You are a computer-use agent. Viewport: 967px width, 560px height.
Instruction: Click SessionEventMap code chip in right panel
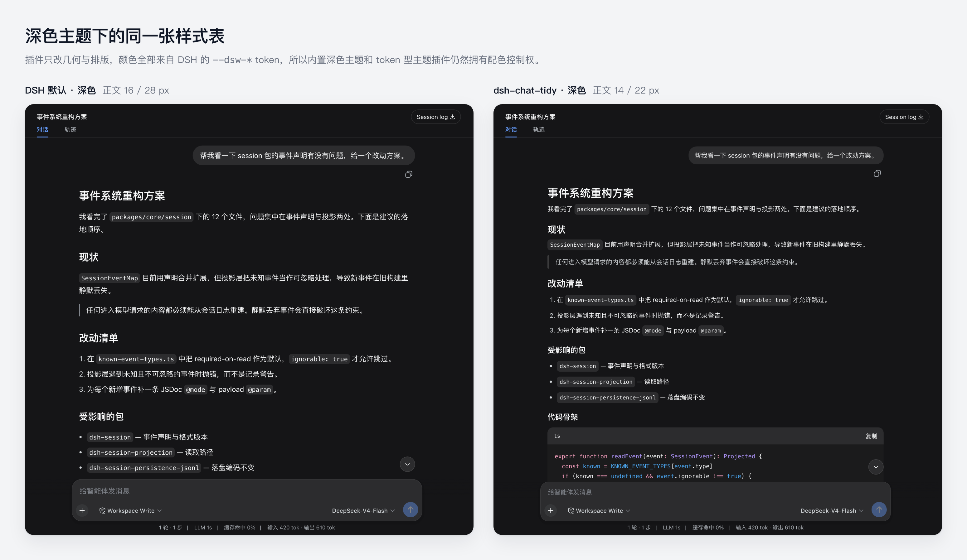(575, 245)
